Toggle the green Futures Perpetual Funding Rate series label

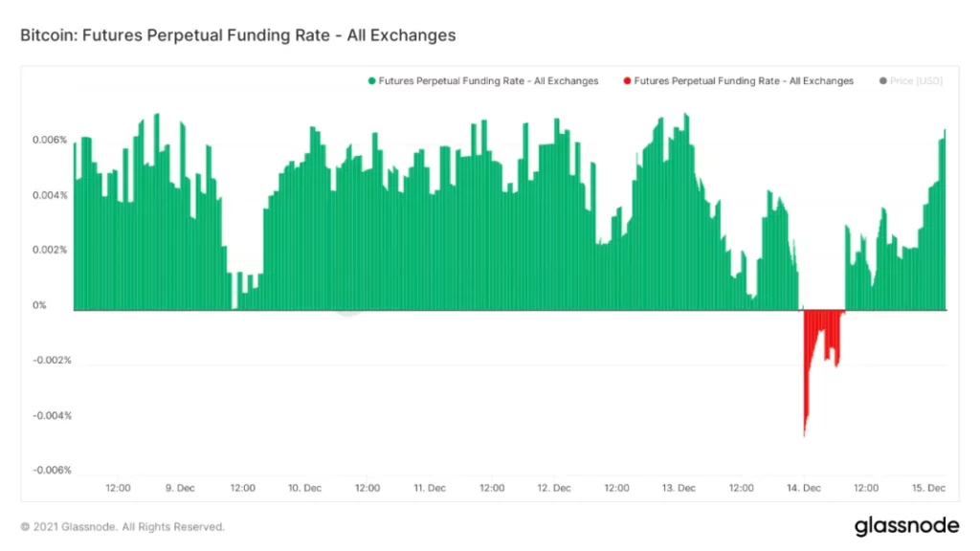coord(488,81)
